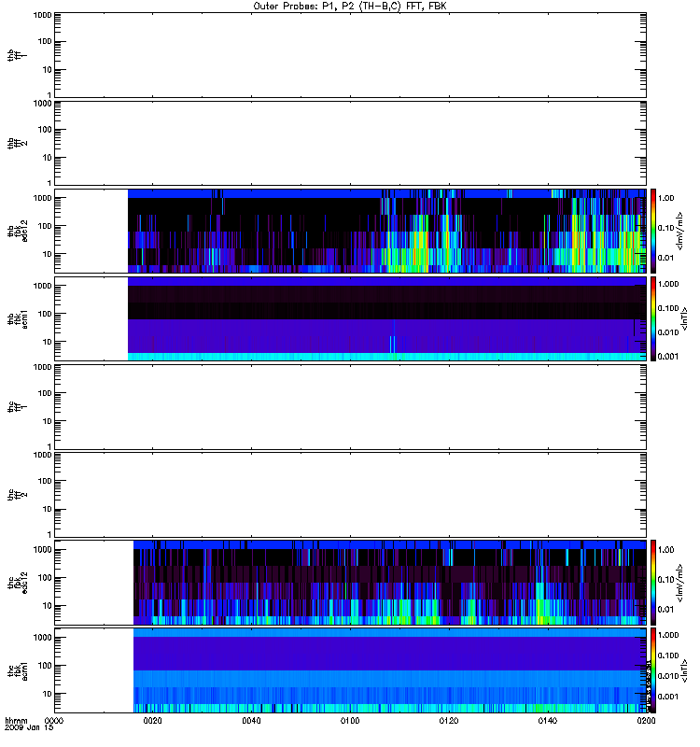Click the 1000 y-axis tick of thb fff 1

(42, 15)
